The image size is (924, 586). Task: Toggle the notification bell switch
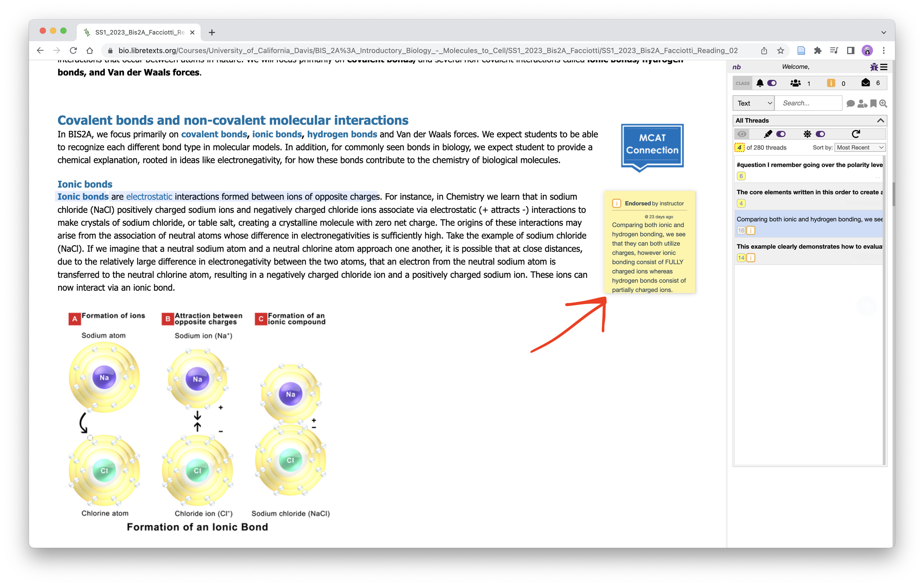pos(772,83)
